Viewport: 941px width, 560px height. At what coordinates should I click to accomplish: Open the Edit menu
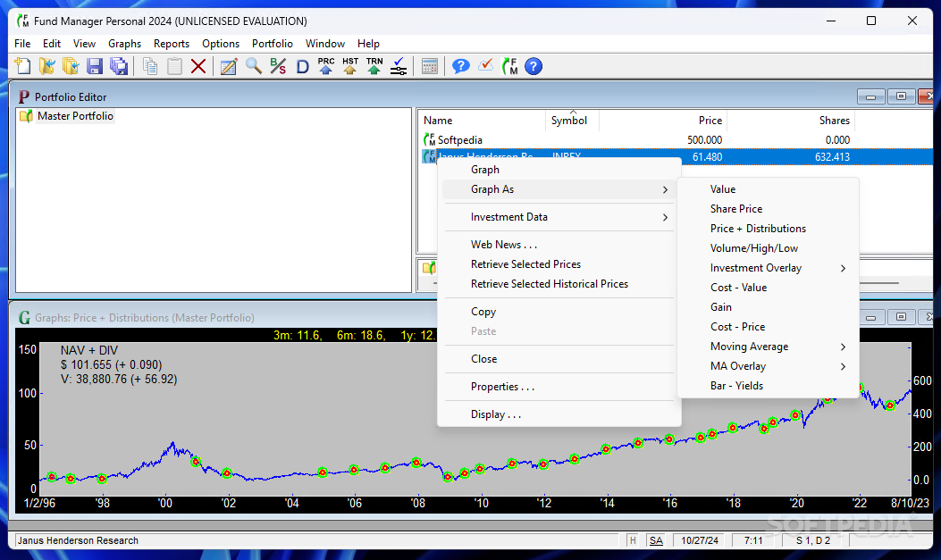[52, 43]
